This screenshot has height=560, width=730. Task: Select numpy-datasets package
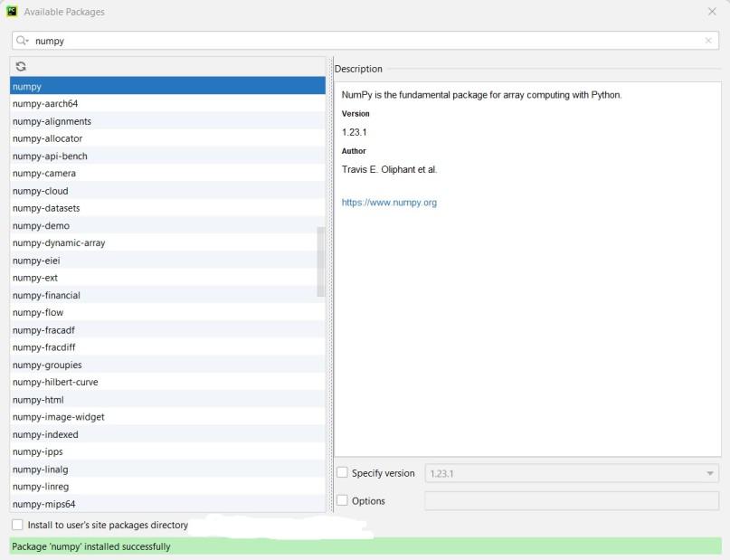167,208
